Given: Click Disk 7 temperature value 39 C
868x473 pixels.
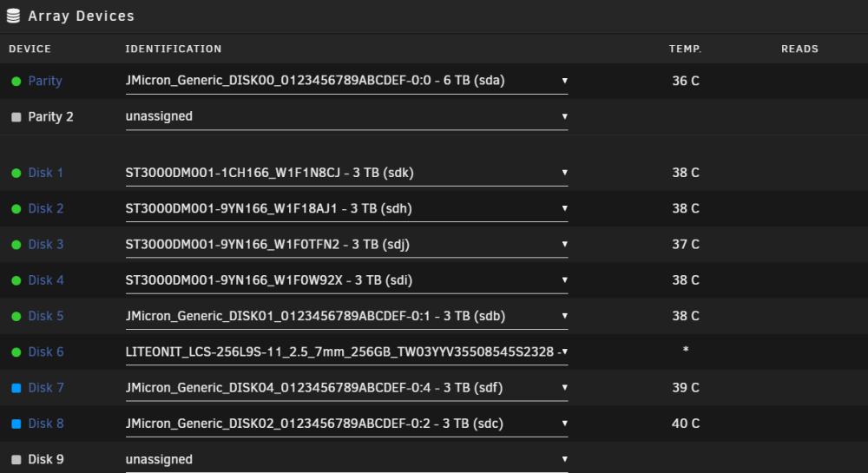Looking at the screenshot, I should pyautogui.click(x=686, y=388).
